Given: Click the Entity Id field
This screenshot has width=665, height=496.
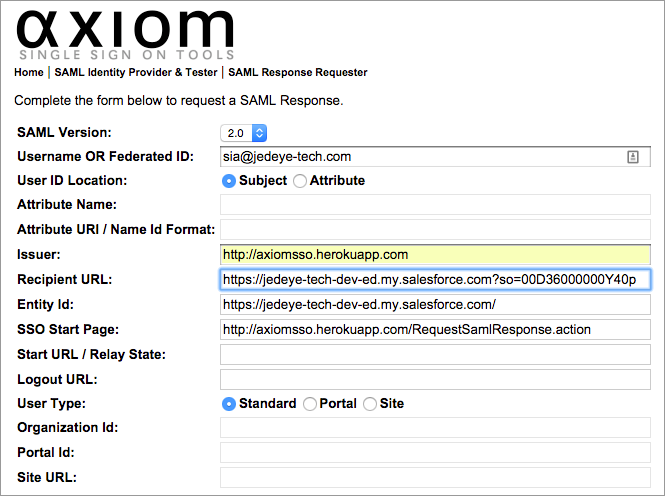Looking at the screenshot, I should [435, 305].
